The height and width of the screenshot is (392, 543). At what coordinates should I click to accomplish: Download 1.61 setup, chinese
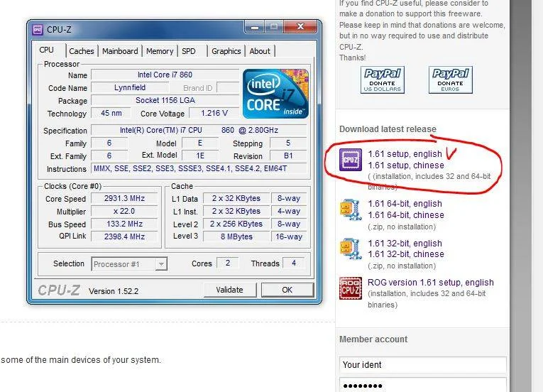[x=406, y=165]
